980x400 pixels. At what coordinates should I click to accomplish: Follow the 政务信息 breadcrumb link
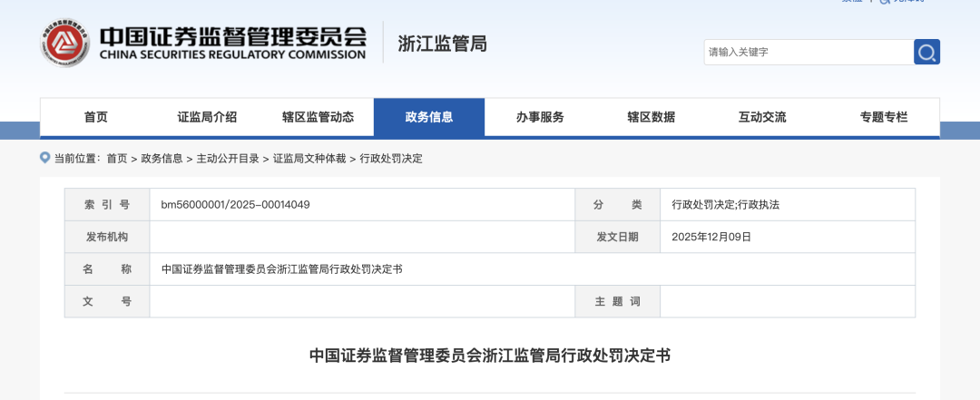pos(162,159)
